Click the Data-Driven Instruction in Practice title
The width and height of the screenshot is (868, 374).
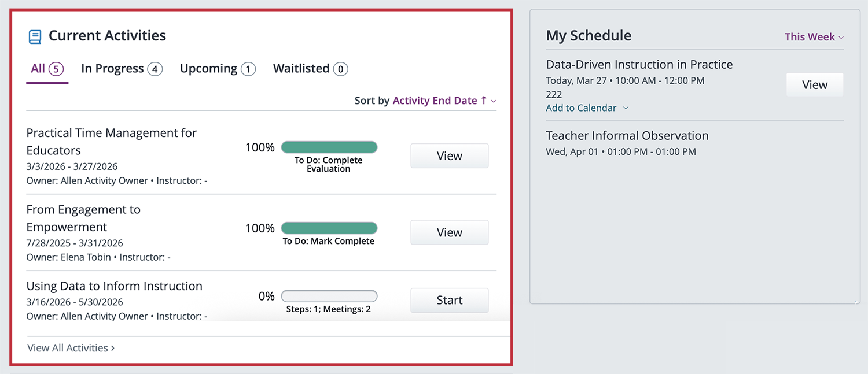(x=639, y=65)
